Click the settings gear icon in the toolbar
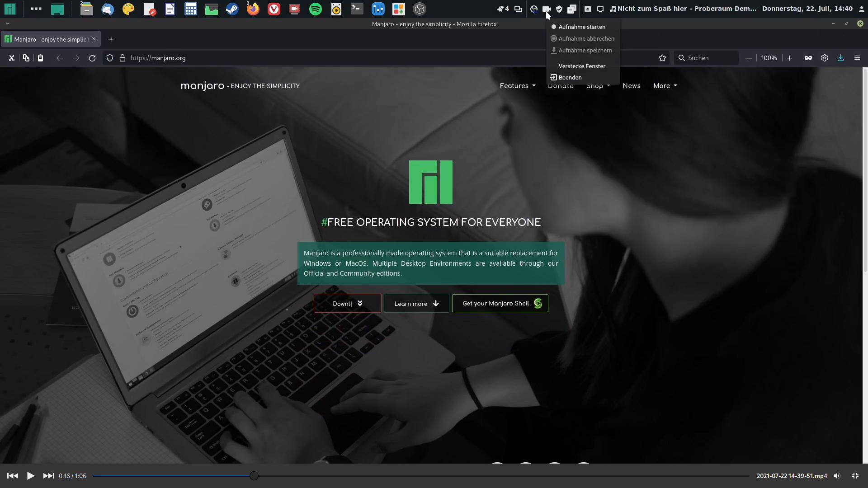The image size is (868, 488). point(824,58)
